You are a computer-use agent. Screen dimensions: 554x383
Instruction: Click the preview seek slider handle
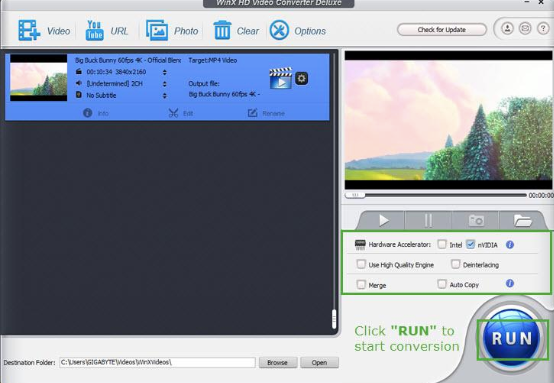pos(355,195)
